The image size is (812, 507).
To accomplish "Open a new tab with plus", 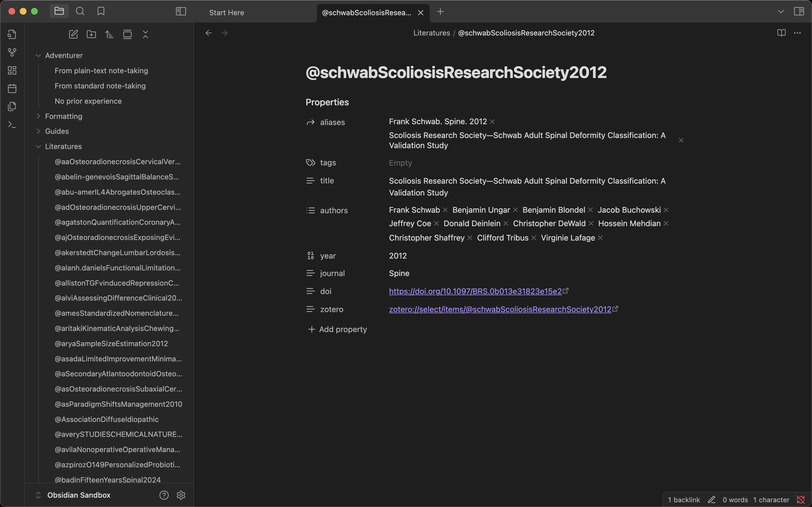I will [440, 12].
